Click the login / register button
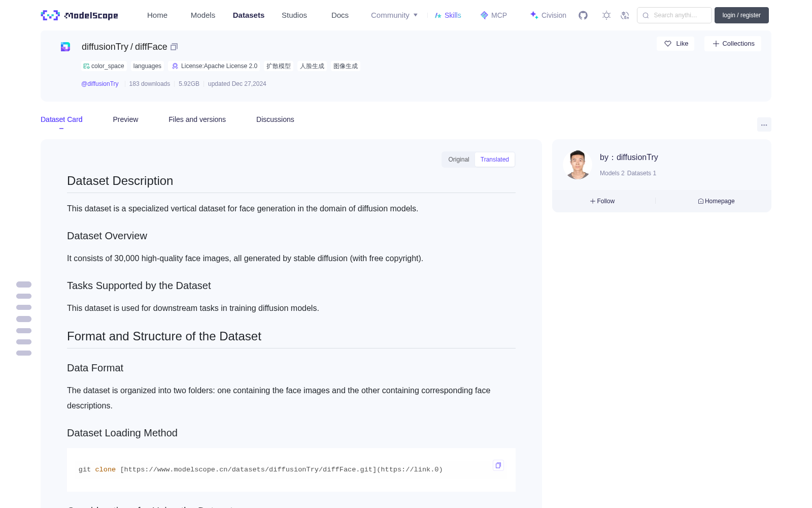 tap(741, 15)
